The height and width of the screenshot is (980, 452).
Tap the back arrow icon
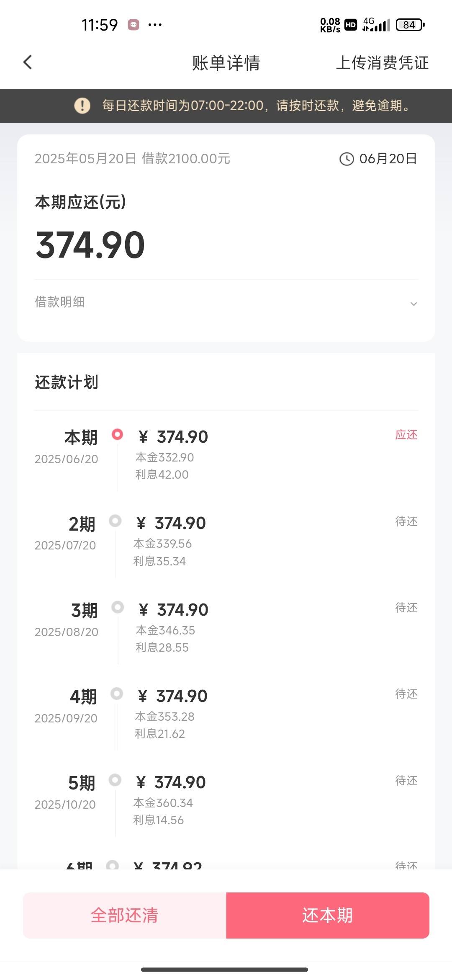[28, 62]
